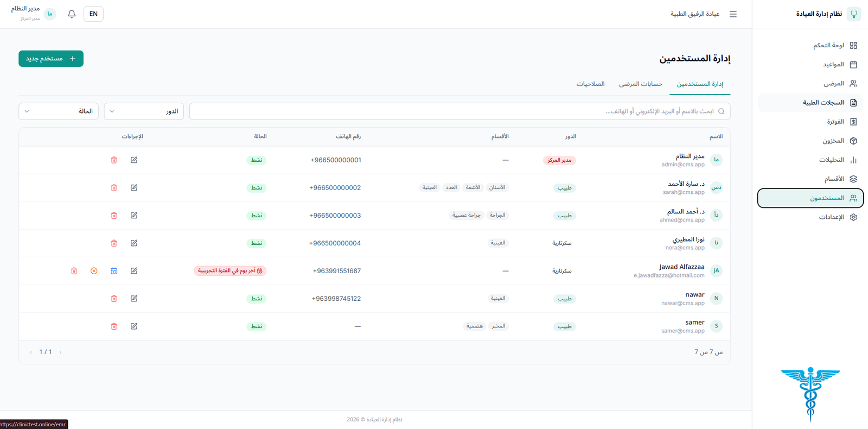Open المواعيد in the sidebar

[x=833, y=65]
